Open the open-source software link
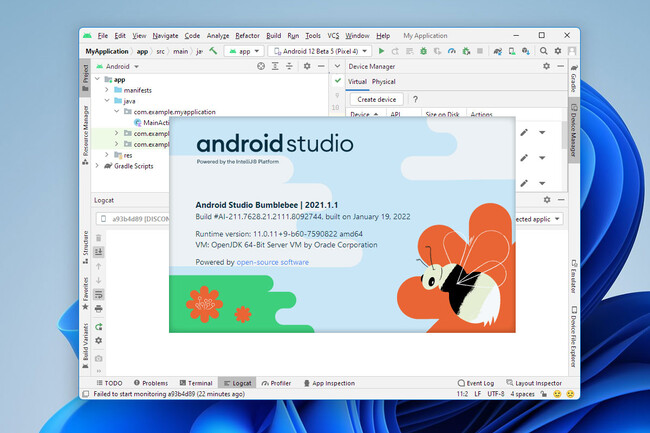 click(272, 262)
